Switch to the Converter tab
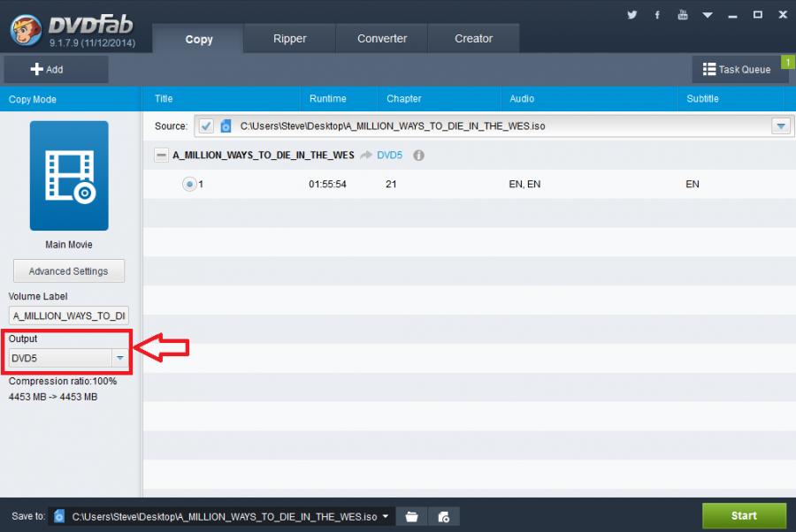The image size is (796, 532). point(382,39)
